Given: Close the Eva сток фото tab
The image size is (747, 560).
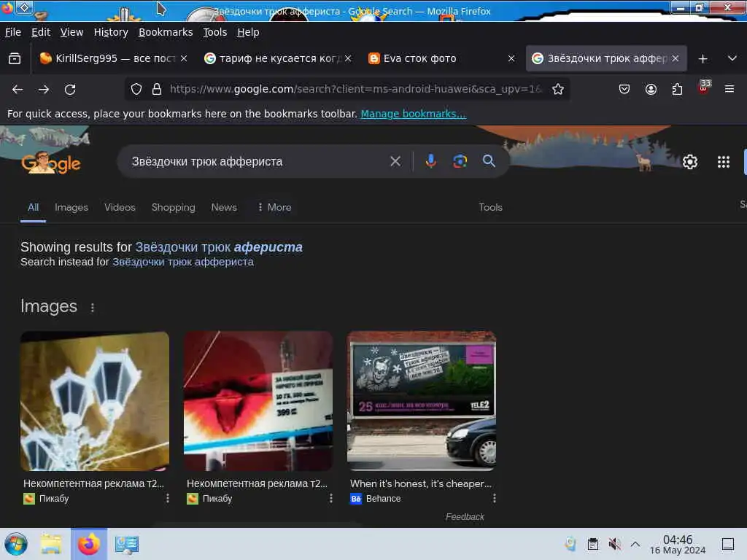Looking at the screenshot, I should (511, 58).
